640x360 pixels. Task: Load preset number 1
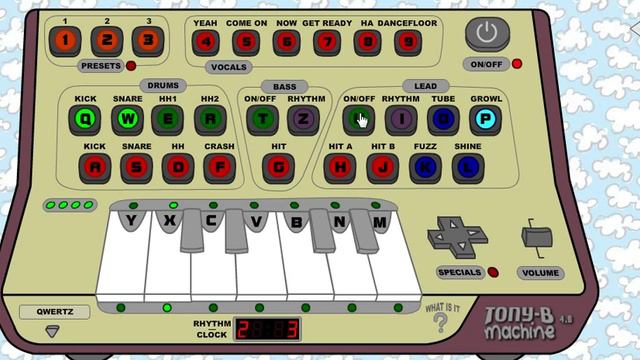coord(65,41)
